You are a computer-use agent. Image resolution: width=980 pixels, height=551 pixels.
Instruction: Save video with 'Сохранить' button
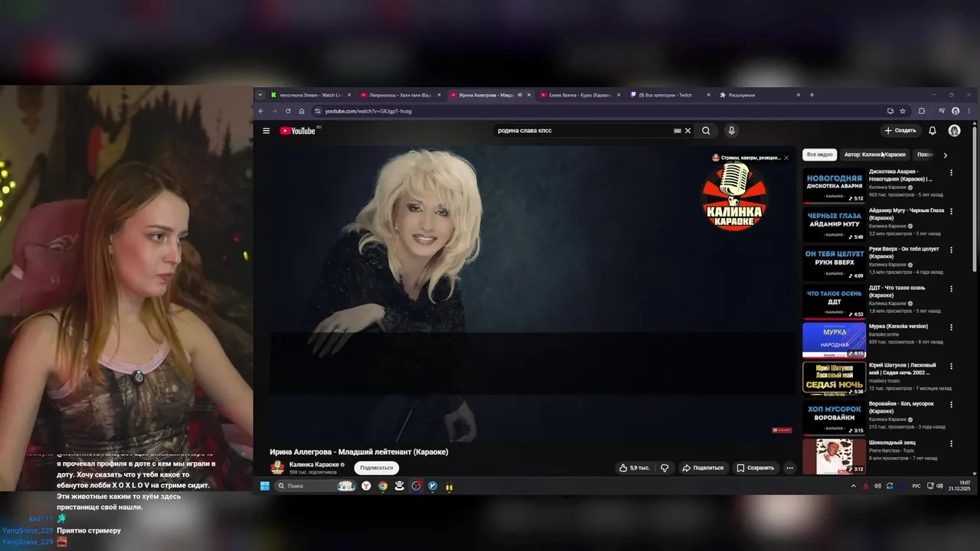click(756, 468)
